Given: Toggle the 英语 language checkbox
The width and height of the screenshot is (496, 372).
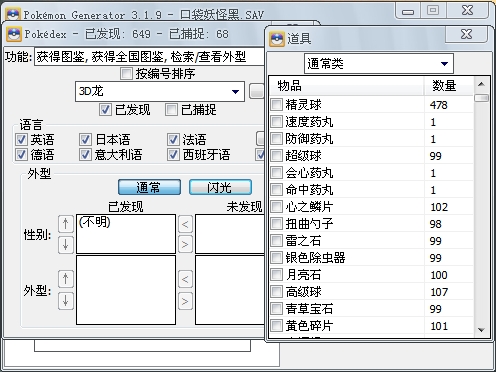Looking at the screenshot, I should point(21,139).
